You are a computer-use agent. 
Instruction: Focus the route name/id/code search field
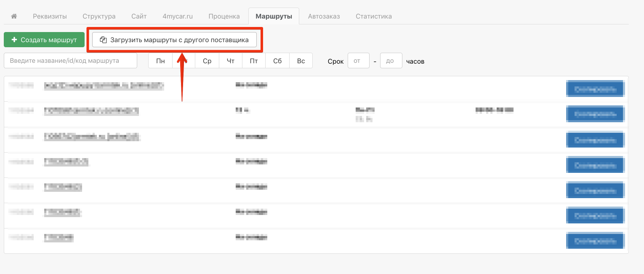(x=70, y=60)
